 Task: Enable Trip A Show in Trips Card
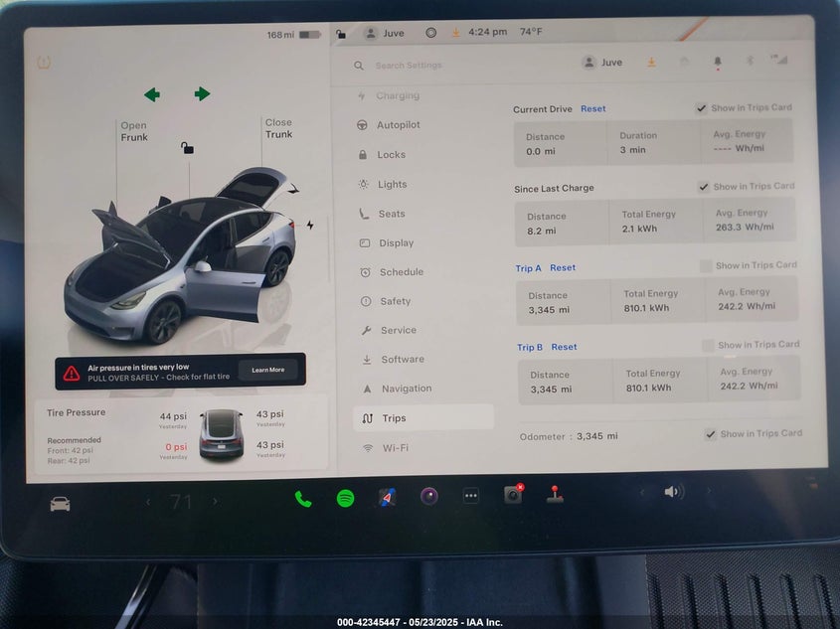(706, 265)
